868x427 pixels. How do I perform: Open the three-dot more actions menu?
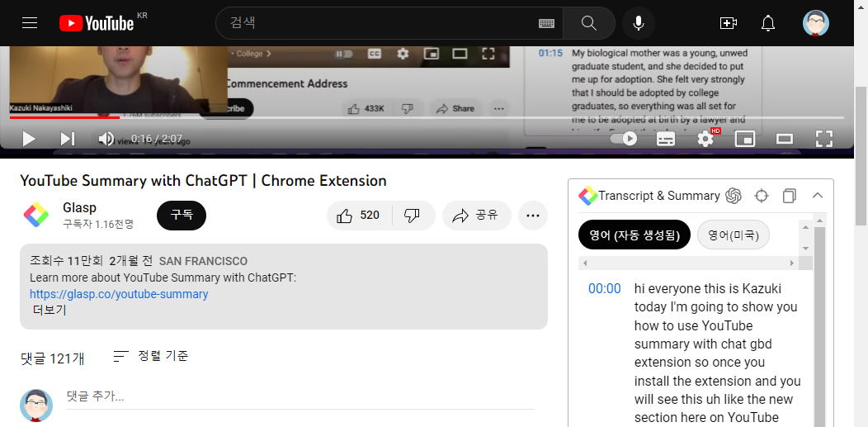pos(533,216)
